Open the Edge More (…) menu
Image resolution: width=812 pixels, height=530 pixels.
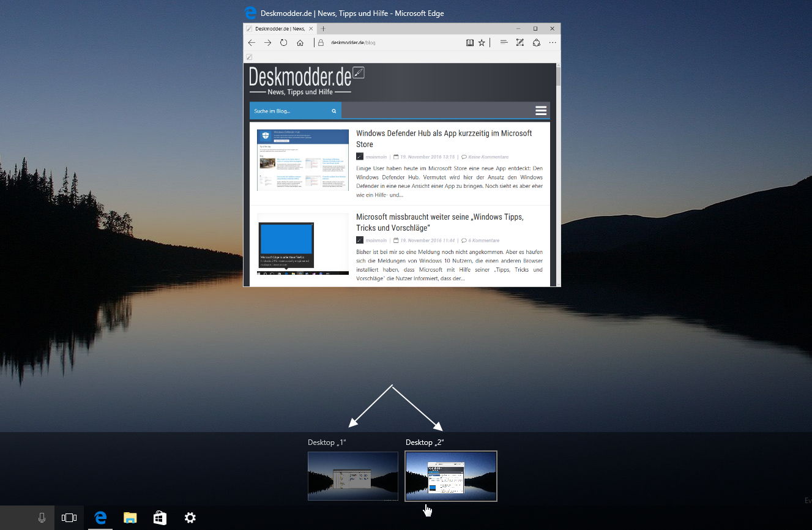553,43
